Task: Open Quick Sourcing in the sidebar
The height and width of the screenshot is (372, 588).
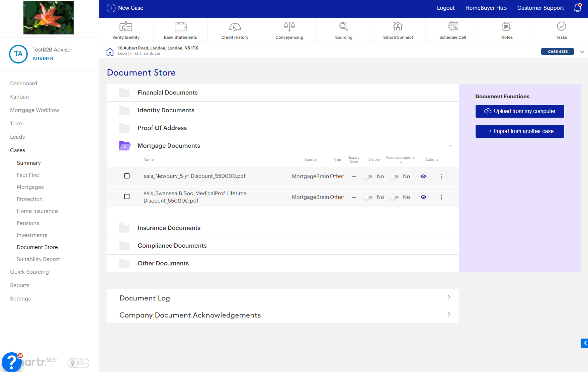Action: (x=29, y=272)
